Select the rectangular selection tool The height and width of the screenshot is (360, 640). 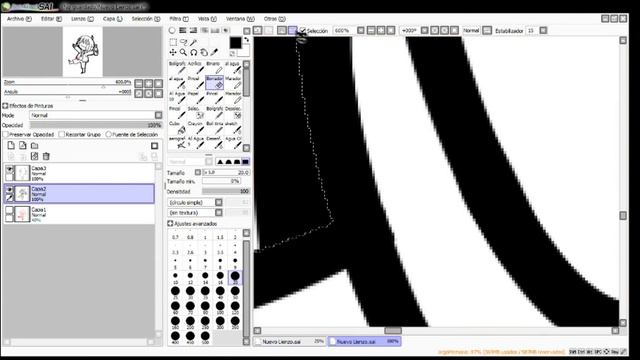click(x=173, y=42)
